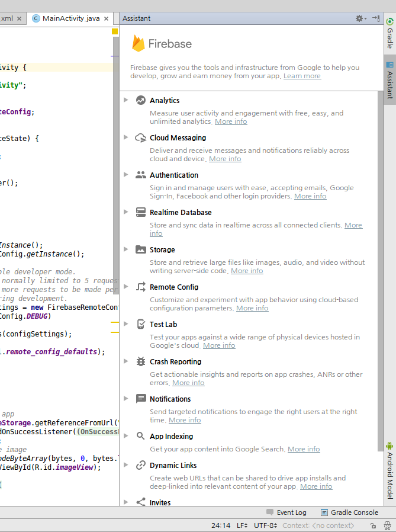This screenshot has height=532, width=396.
Task: Change the UTF-8 file encoding
Action: [x=265, y=525]
